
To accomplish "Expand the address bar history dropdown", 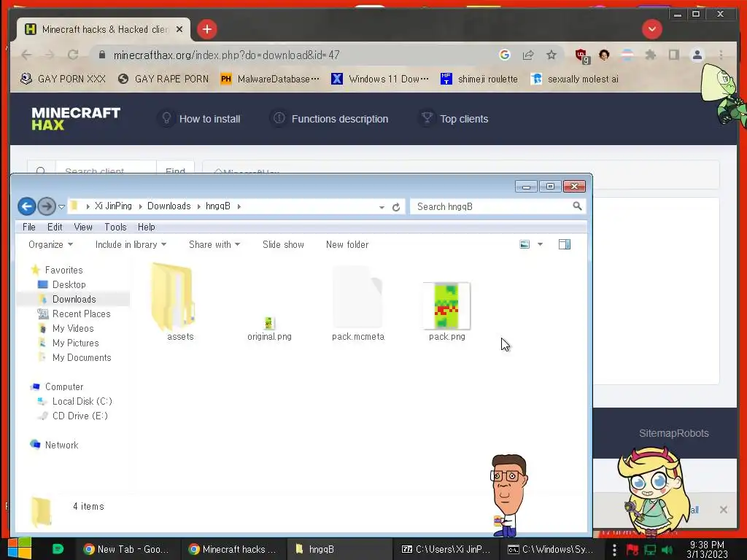I will click(382, 207).
